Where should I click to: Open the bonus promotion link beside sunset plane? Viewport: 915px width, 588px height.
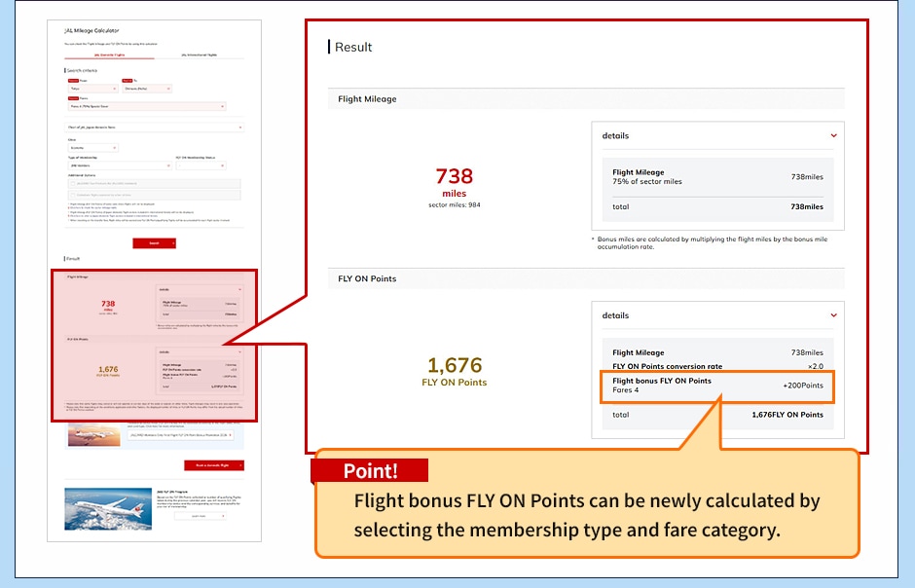pyautogui.click(x=181, y=435)
